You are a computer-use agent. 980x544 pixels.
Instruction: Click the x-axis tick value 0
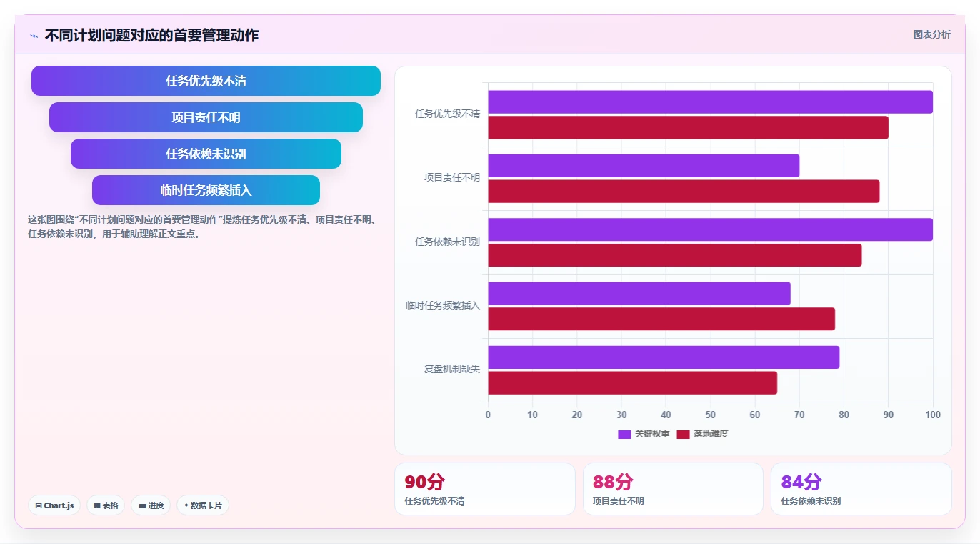point(488,415)
